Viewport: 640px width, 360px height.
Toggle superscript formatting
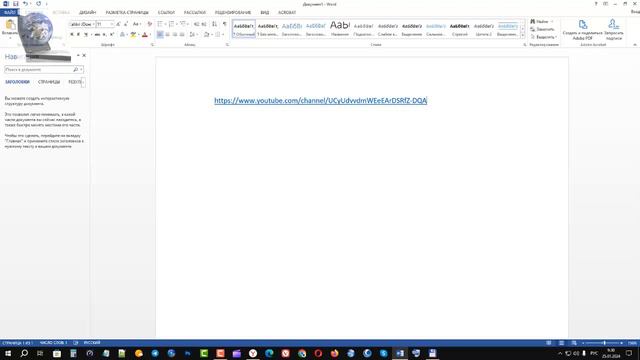112,35
